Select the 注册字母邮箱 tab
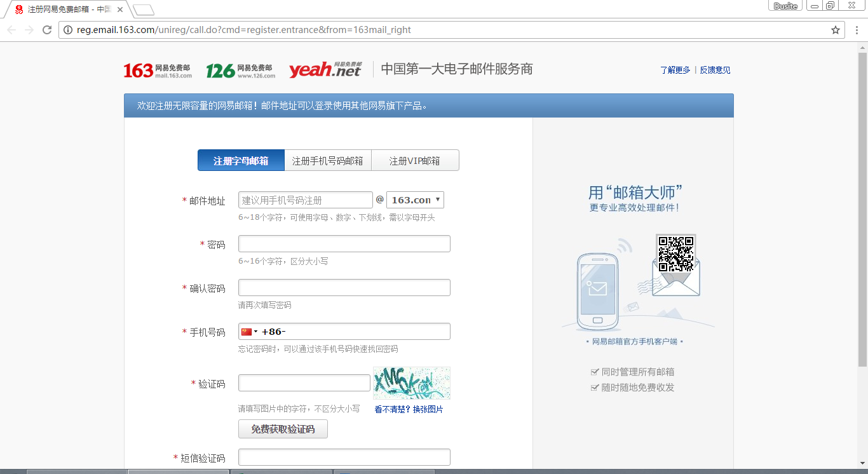Image resolution: width=868 pixels, height=474 pixels. [x=241, y=161]
